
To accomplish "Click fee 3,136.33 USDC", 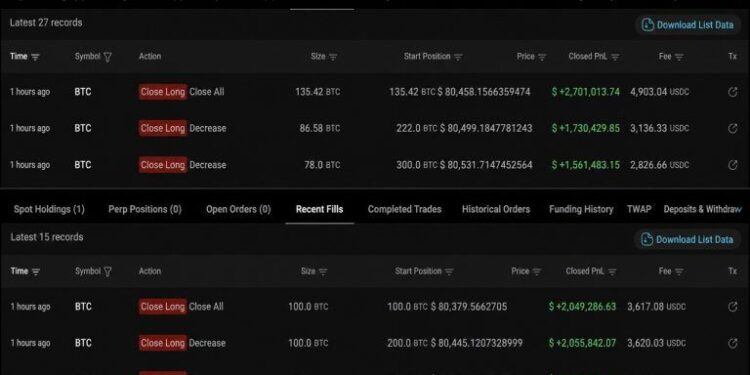I will [x=659, y=128].
